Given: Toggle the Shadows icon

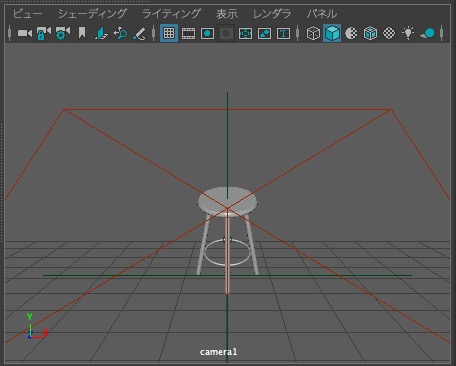Looking at the screenshot, I should tap(427, 33).
